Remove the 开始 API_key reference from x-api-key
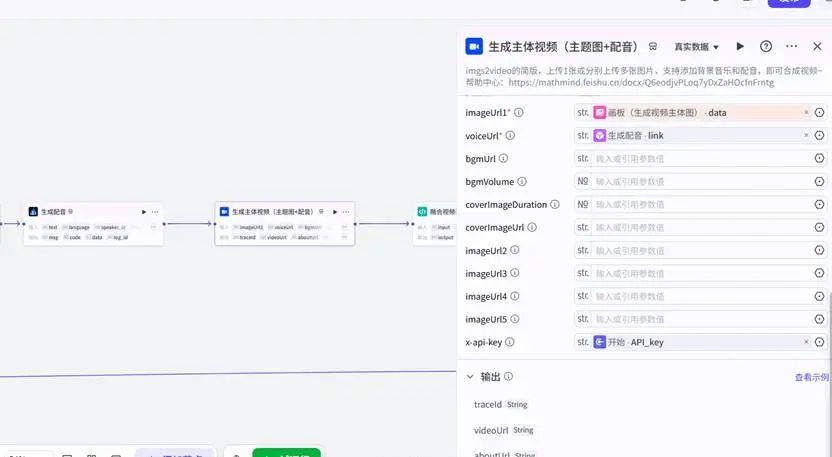The height and width of the screenshot is (457, 832). [805, 342]
